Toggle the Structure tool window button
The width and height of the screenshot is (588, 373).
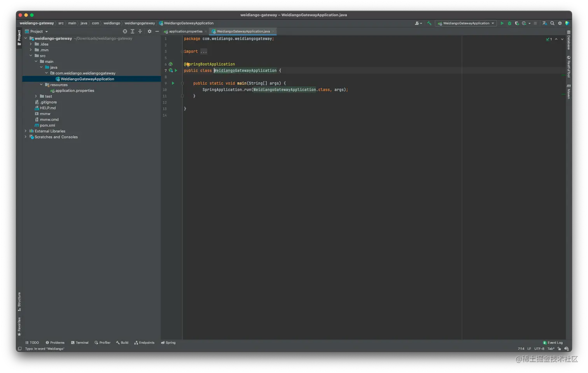pos(19,301)
